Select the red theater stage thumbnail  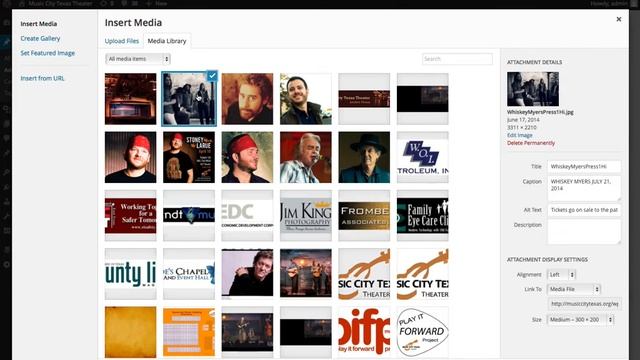tap(130, 99)
